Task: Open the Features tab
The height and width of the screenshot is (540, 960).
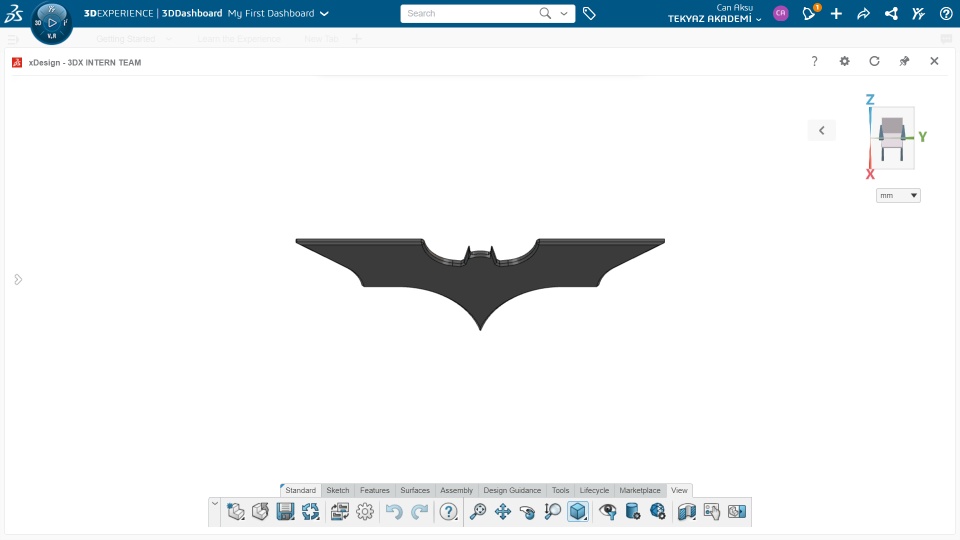Action: click(x=375, y=490)
